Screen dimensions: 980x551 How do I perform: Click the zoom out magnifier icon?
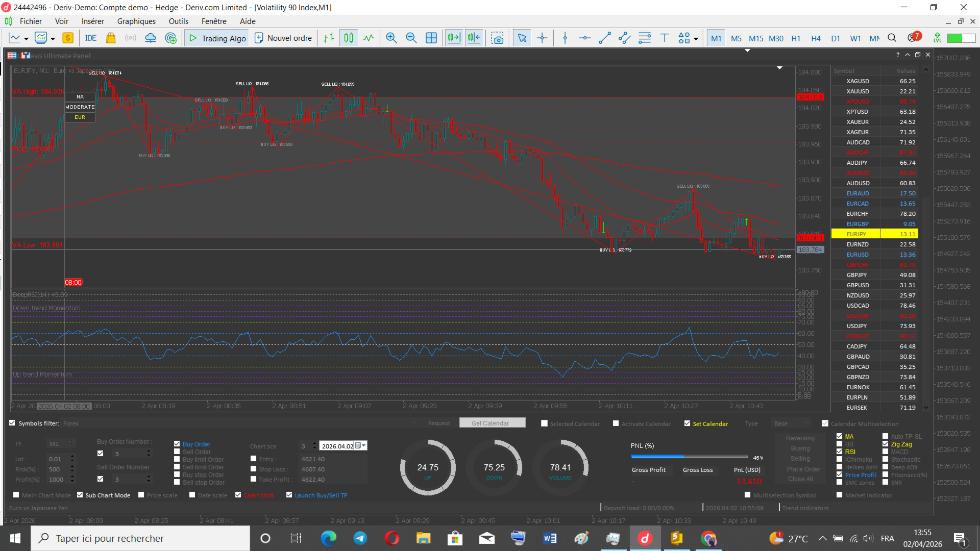tap(411, 38)
